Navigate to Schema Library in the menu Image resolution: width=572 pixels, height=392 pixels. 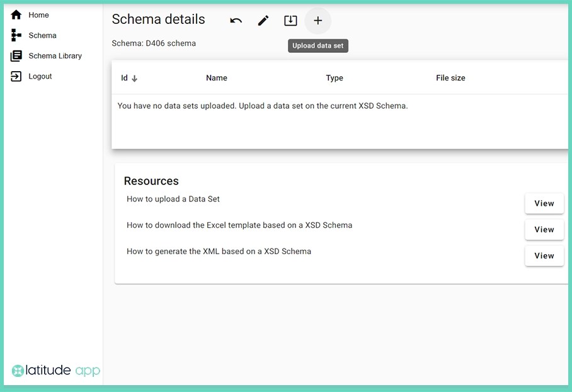coord(55,55)
